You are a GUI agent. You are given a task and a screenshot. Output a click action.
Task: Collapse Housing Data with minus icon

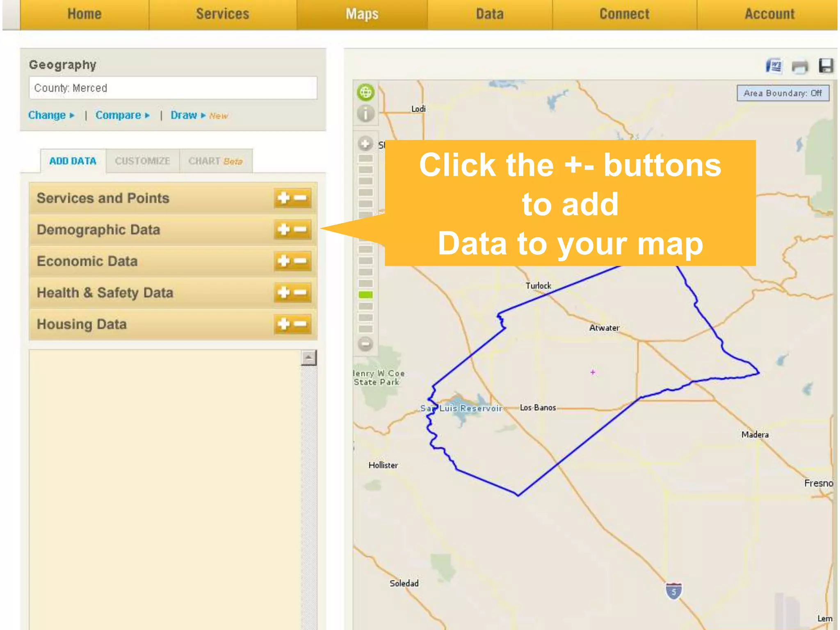[x=301, y=324]
